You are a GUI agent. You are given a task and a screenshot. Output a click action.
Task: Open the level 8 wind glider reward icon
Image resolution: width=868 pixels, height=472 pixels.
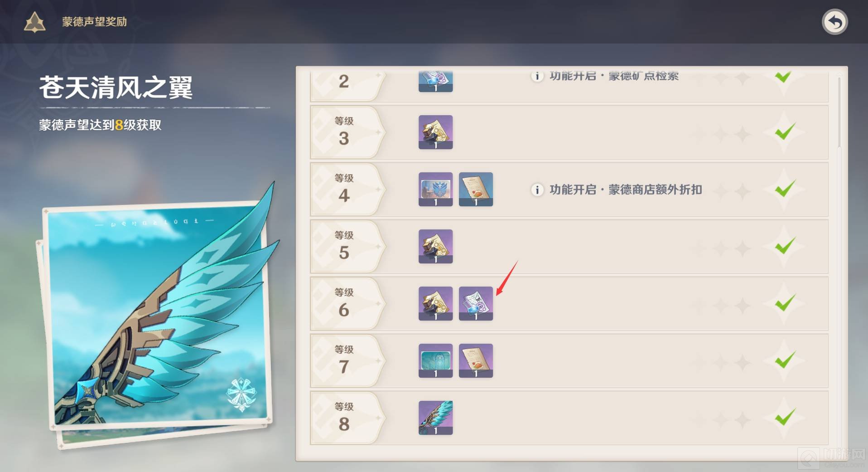click(435, 418)
